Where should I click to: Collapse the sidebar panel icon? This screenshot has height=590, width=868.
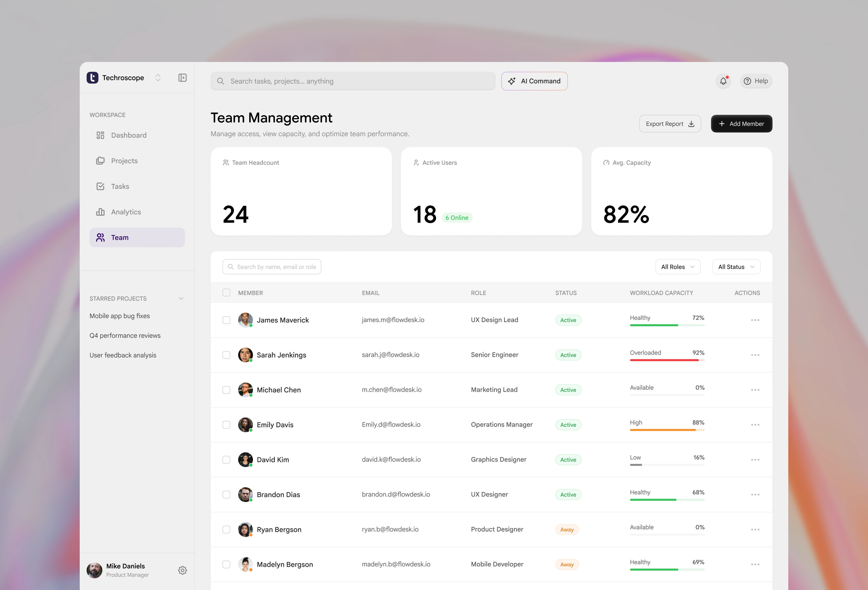coord(182,78)
